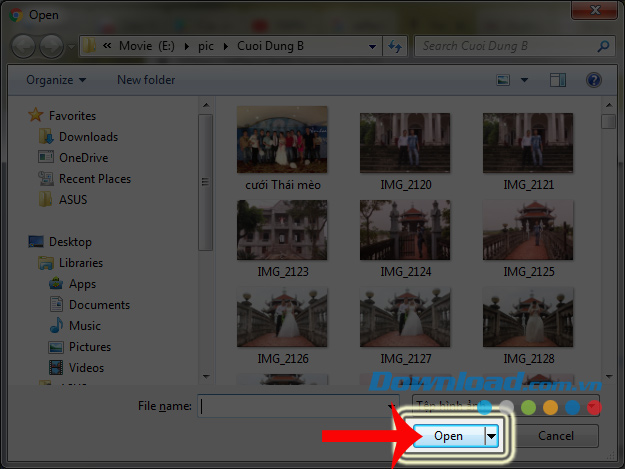Open the more view options dropdown arrow
Screen dimensions: 625x469
click(x=525, y=80)
